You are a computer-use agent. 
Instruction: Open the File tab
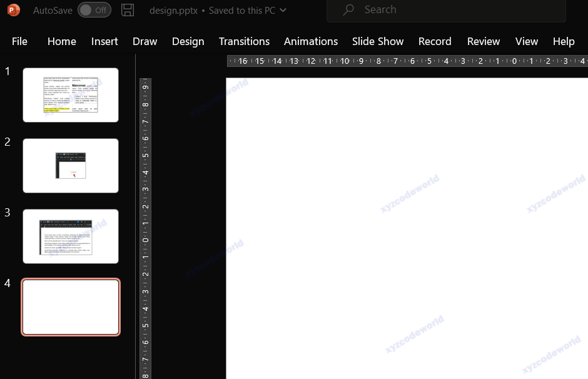[19, 41]
